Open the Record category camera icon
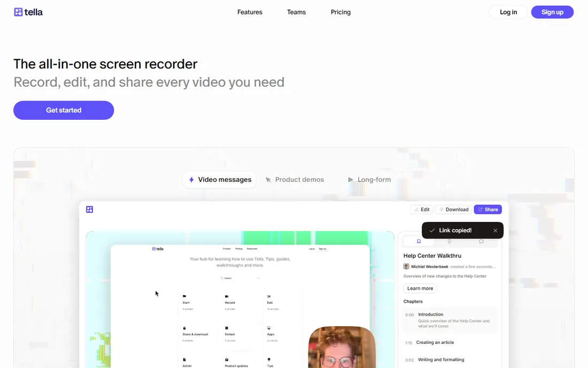 [x=227, y=296]
